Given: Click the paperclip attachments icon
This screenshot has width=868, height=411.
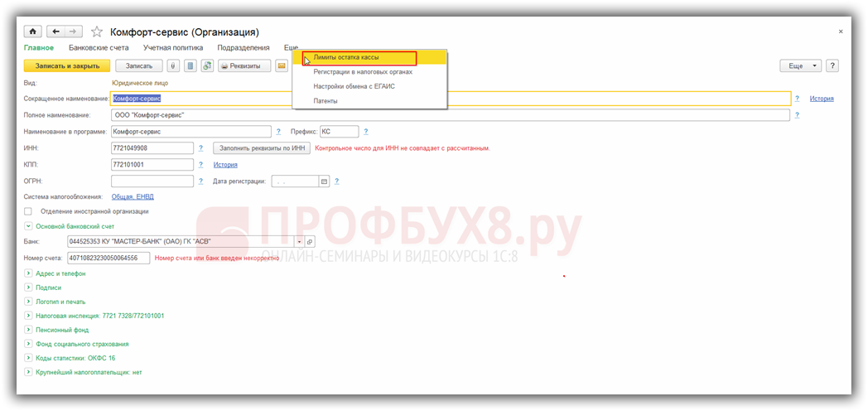Looking at the screenshot, I should [x=173, y=65].
